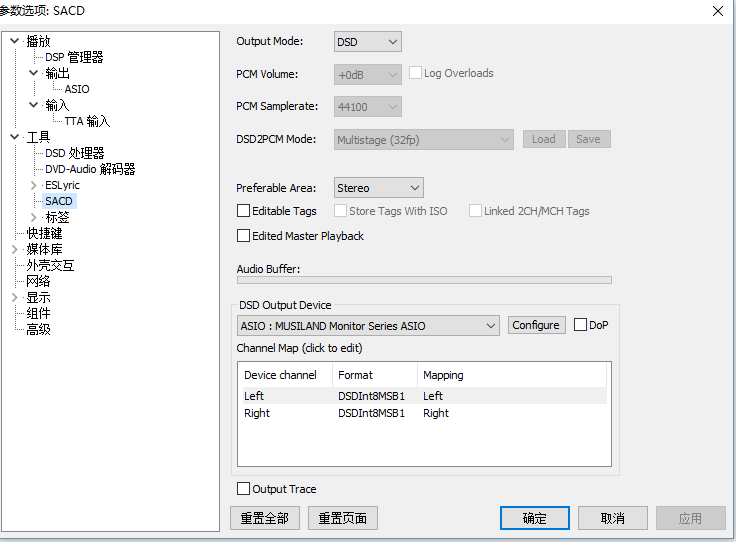The height and width of the screenshot is (542, 736).
Task: Open the DSD Output Device dropdown
Action: tap(368, 325)
